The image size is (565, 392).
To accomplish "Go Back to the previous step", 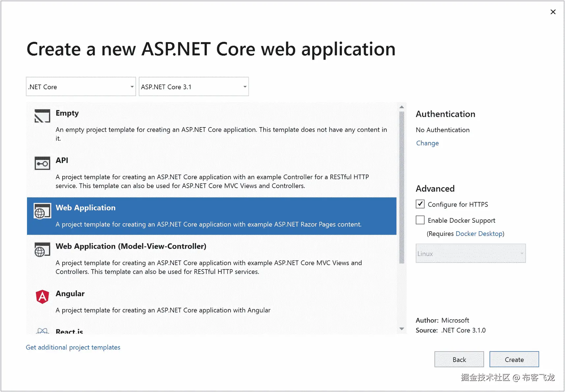I will [459, 359].
